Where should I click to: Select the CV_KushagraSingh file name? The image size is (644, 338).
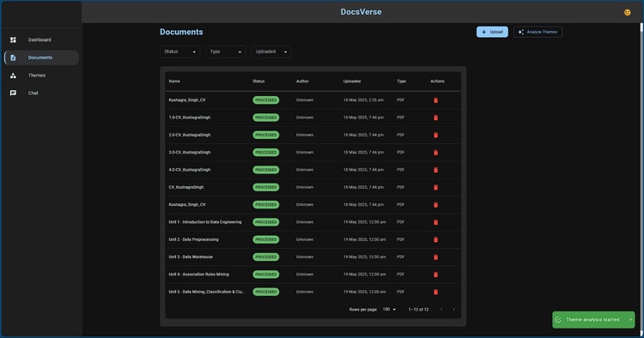point(186,187)
